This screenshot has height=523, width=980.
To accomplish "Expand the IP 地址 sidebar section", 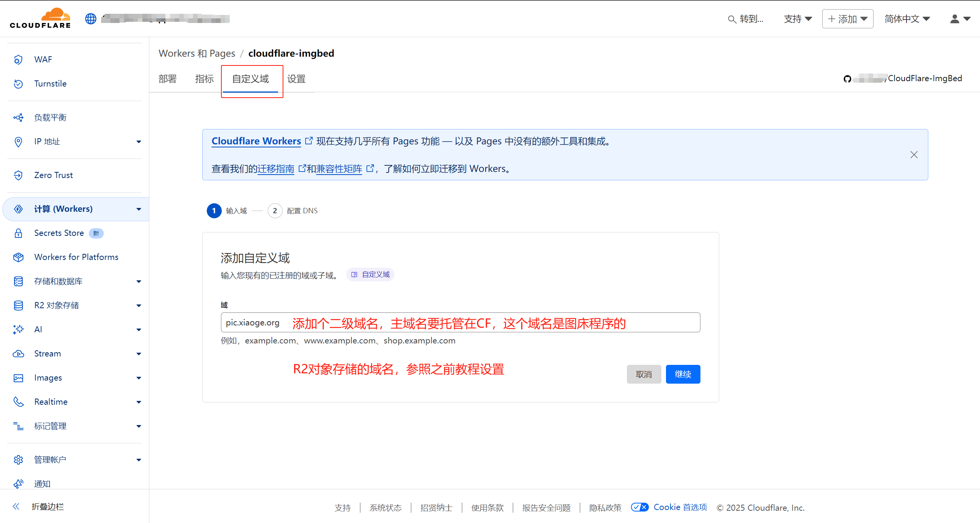I will coord(139,142).
